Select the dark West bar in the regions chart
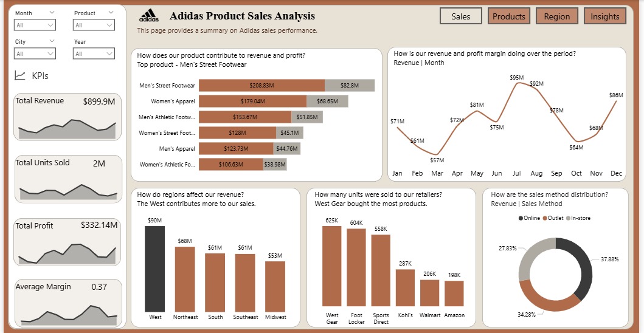Screen dimensions: 644x333 click(154, 268)
